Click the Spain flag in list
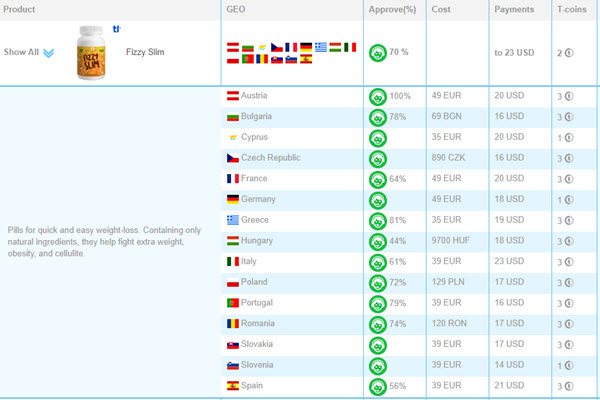The width and height of the screenshot is (600, 400). (x=233, y=385)
